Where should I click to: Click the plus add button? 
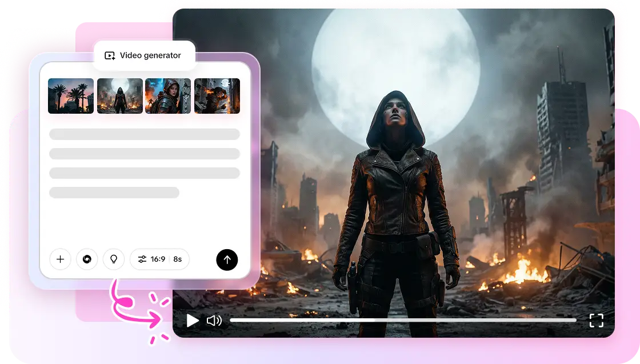click(x=60, y=259)
